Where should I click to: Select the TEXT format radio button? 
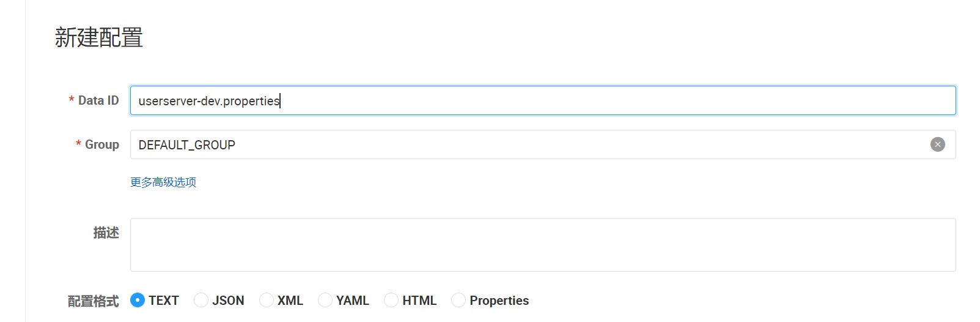138,300
